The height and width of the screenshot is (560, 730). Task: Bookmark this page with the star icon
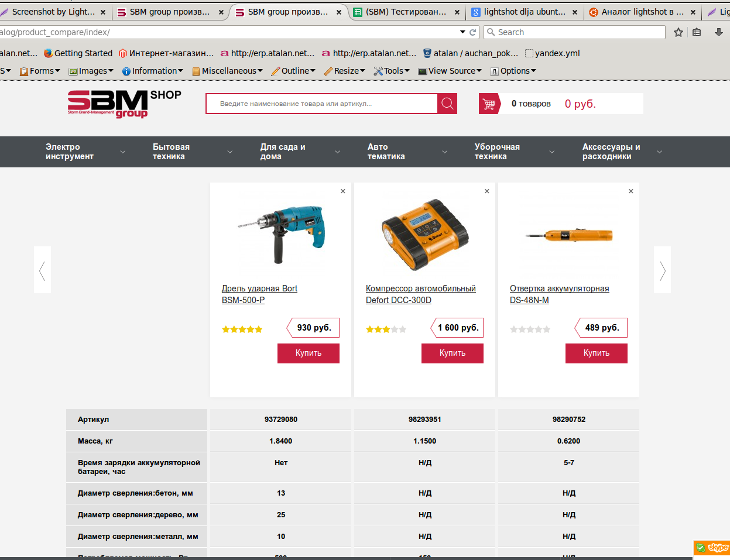tap(678, 32)
